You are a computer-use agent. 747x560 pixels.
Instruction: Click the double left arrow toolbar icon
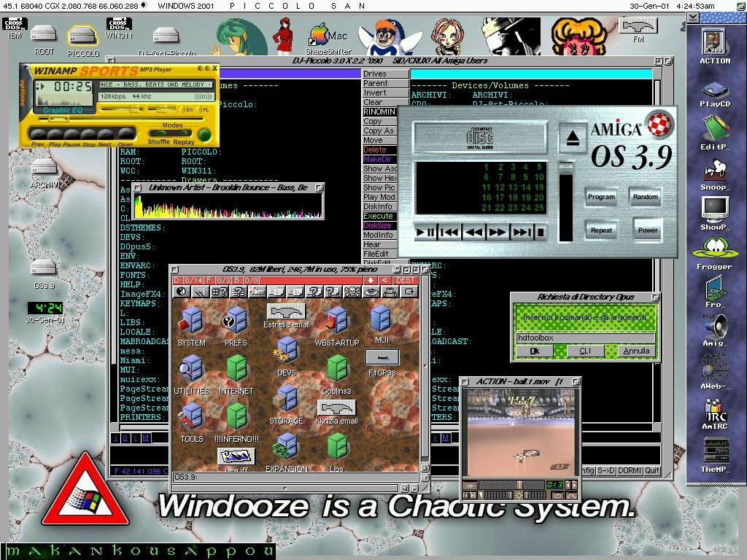tap(200, 292)
